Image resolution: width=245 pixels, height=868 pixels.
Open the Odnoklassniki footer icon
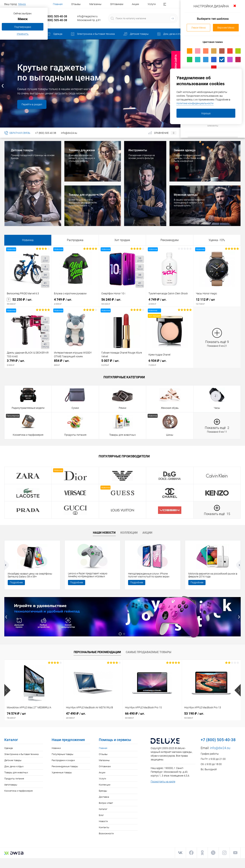202,853
